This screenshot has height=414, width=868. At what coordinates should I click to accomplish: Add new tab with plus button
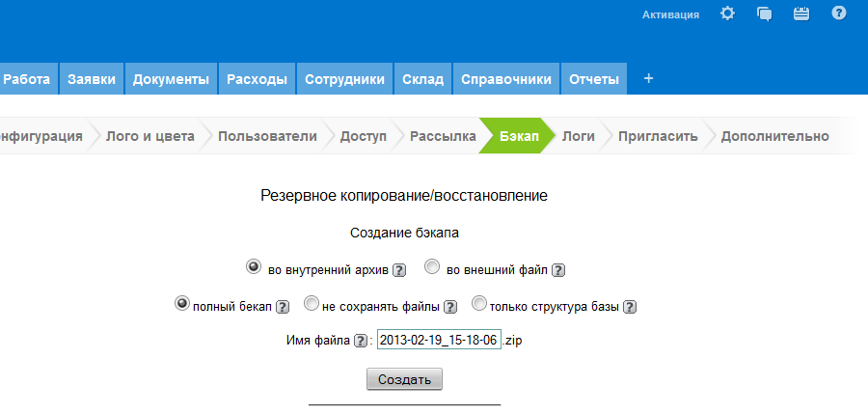[648, 79]
